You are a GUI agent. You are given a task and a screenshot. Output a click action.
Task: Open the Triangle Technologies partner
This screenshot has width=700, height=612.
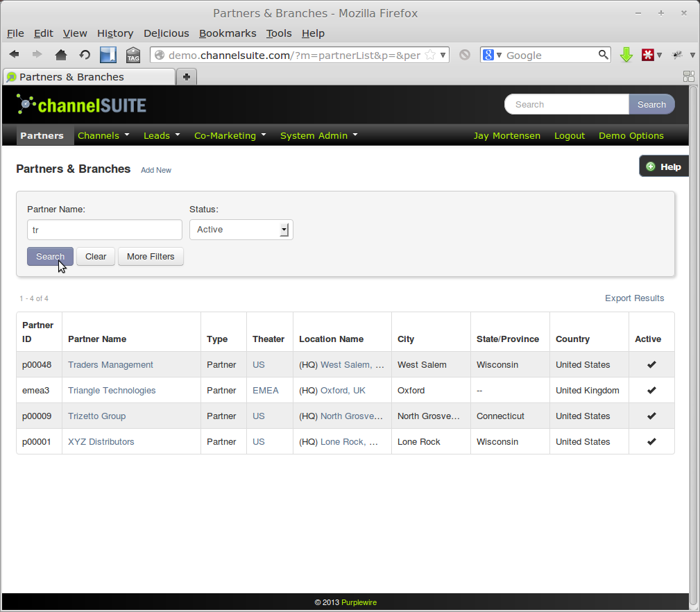point(112,390)
